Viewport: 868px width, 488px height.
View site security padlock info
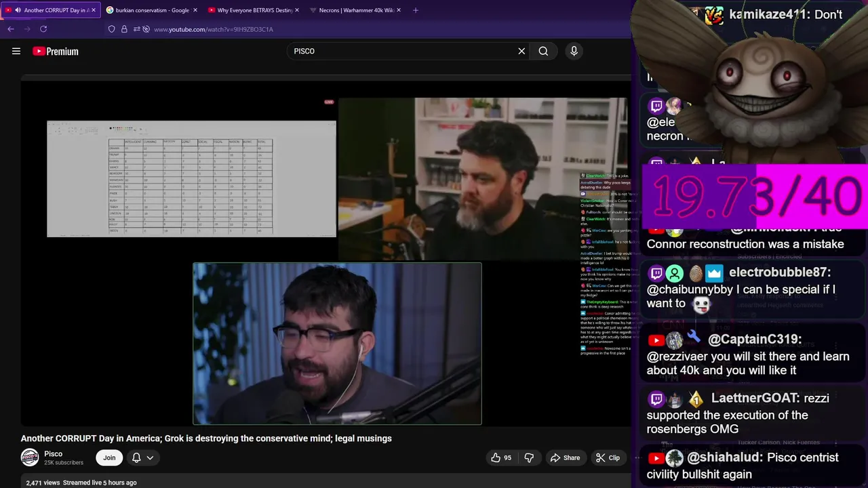(x=124, y=29)
